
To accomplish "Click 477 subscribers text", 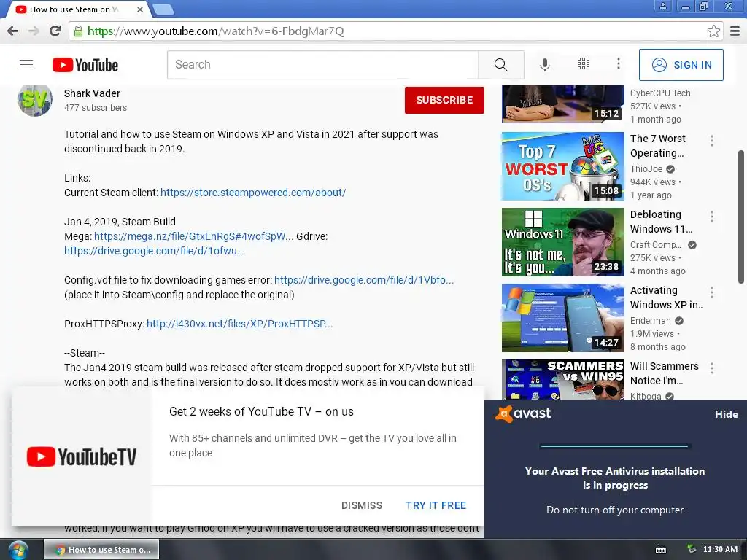I will point(96,108).
